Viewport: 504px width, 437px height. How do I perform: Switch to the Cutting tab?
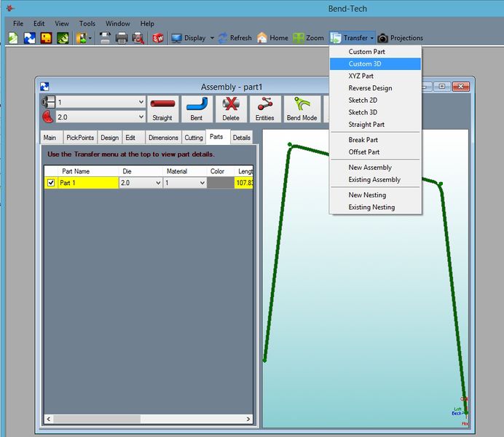pyautogui.click(x=194, y=138)
